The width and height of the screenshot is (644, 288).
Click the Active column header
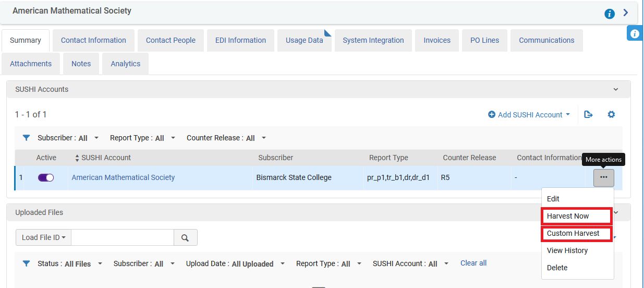tap(46, 158)
